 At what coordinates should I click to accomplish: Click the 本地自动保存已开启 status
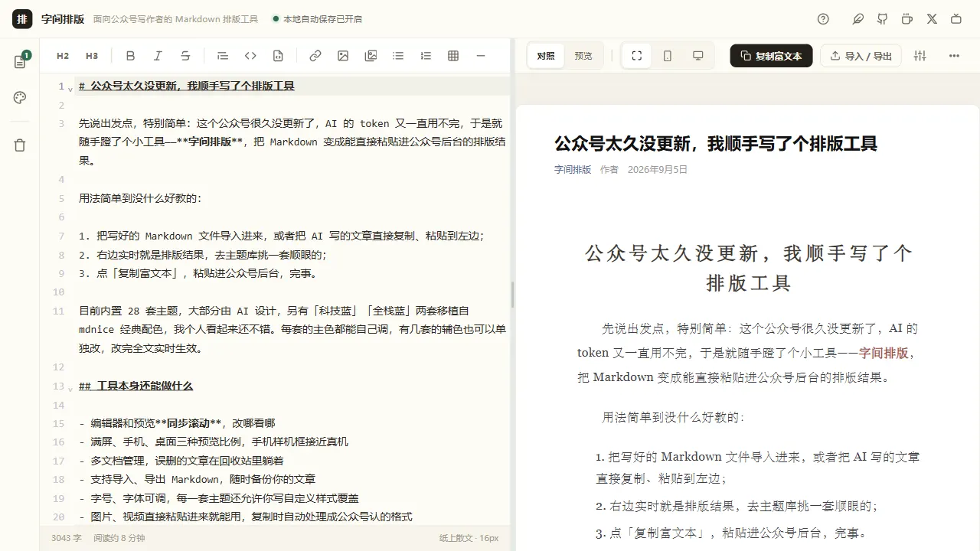pyautogui.click(x=318, y=19)
